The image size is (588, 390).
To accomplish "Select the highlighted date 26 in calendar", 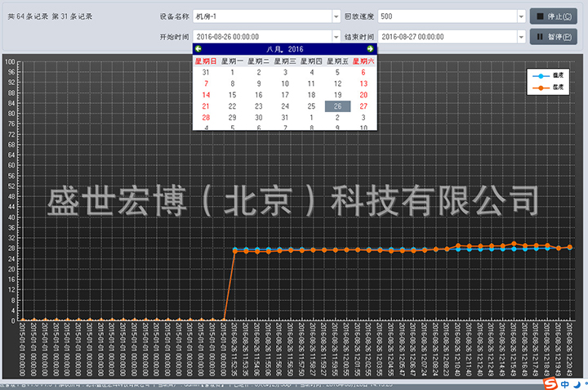I will [x=337, y=105].
